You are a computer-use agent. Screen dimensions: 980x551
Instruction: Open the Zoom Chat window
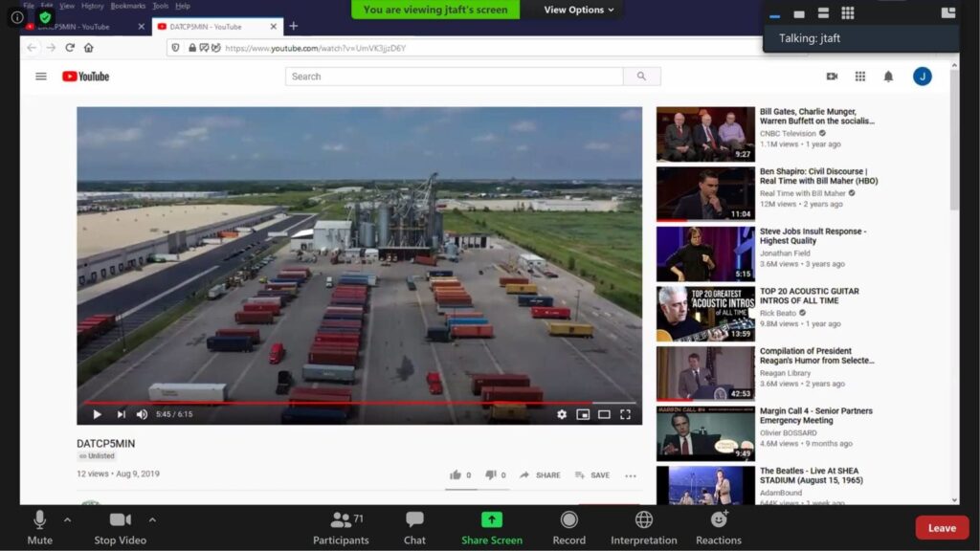414,520
